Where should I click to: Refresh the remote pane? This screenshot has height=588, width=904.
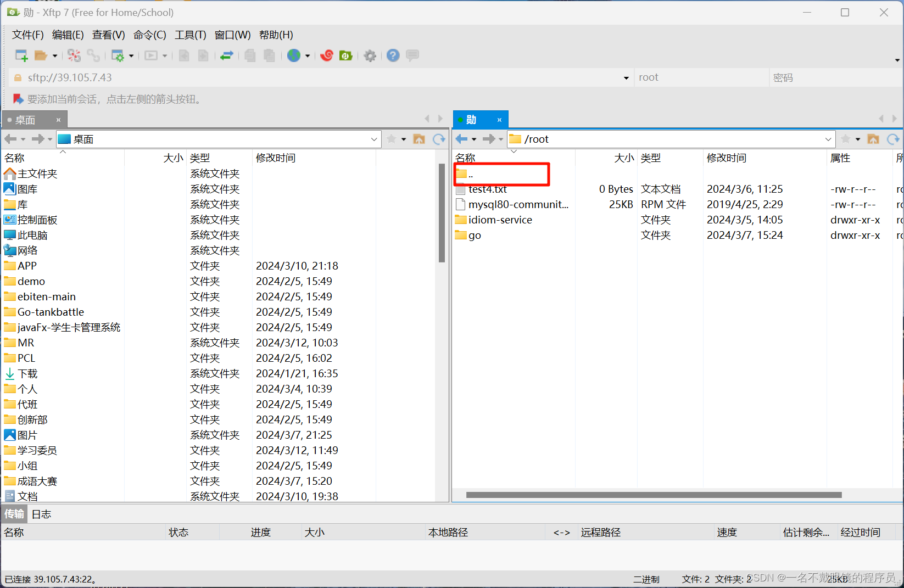894,139
